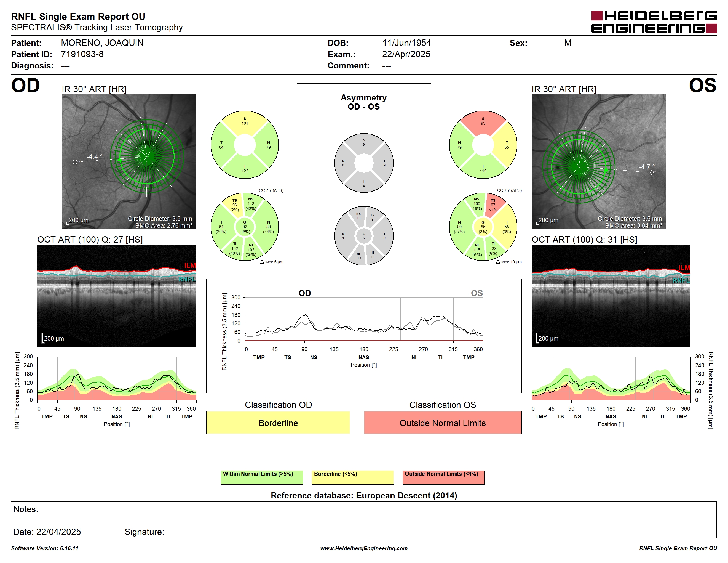Click the Software Version 6.16.11 text

(45, 548)
